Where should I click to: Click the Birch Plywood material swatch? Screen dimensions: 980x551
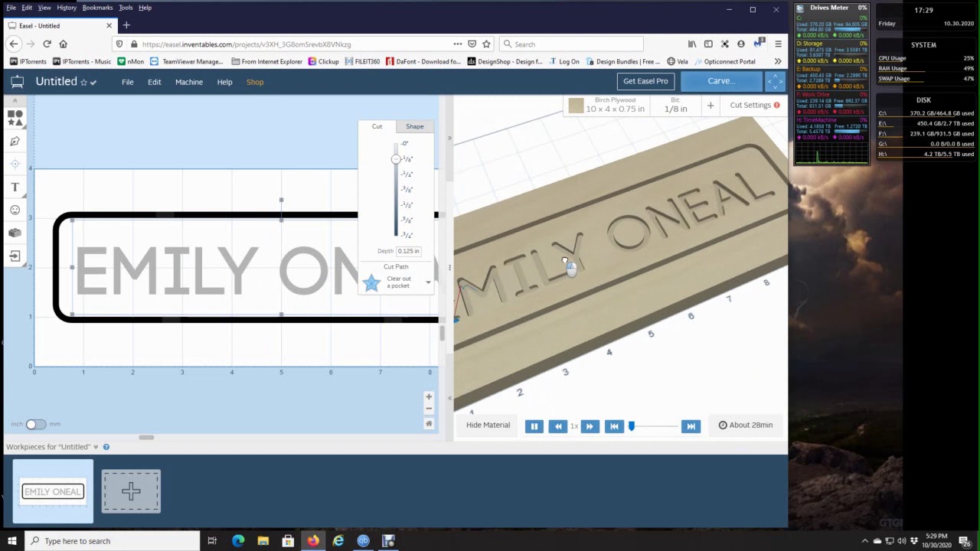[x=576, y=106]
